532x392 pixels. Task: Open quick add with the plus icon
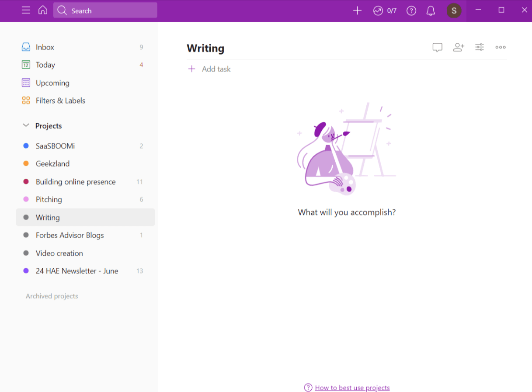(x=357, y=10)
